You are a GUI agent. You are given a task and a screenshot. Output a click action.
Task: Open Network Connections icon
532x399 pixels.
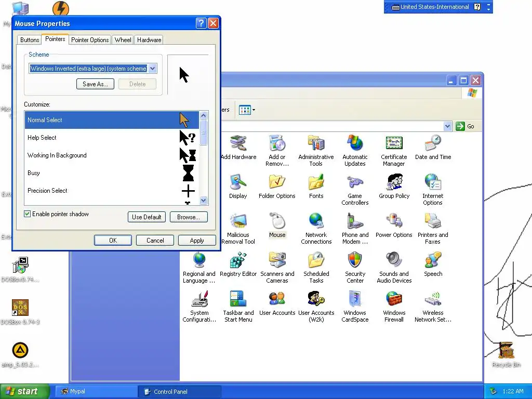click(316, 221)
